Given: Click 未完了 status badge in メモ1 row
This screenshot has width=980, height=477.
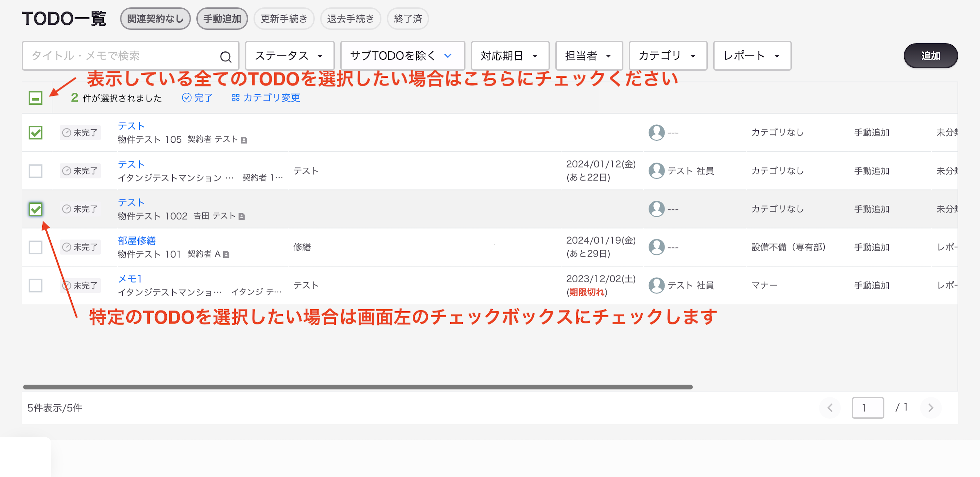Looking at the screenshot, I should [x=80, y=285].
